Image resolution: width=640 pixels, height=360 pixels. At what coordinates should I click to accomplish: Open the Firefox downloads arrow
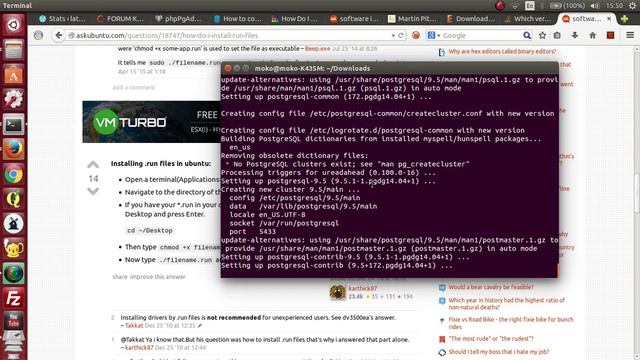coord(575,36)
